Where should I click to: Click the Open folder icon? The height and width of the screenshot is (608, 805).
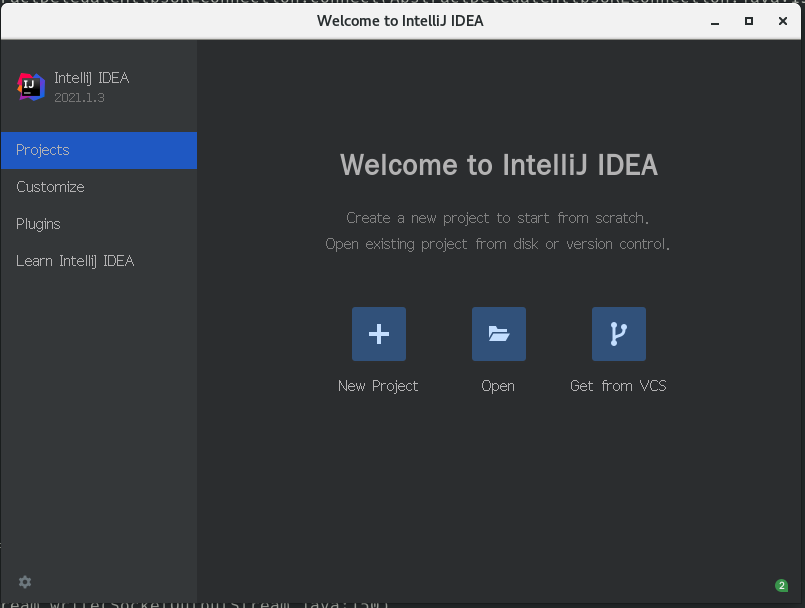[x=499, y=334]
